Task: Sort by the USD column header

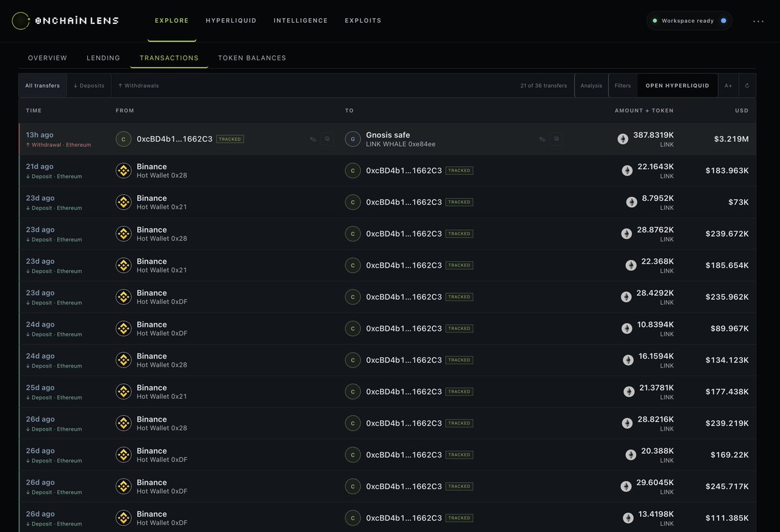Action: coord(742,110)
